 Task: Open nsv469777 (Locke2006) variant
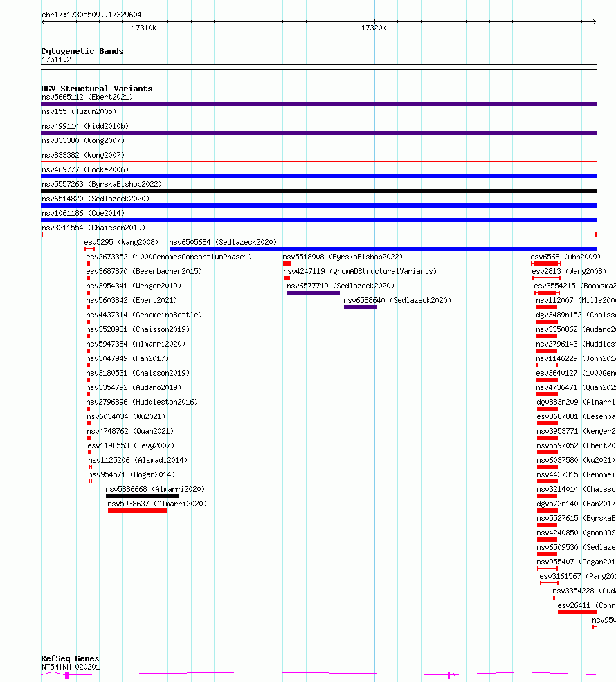click(x=85, y=169)
